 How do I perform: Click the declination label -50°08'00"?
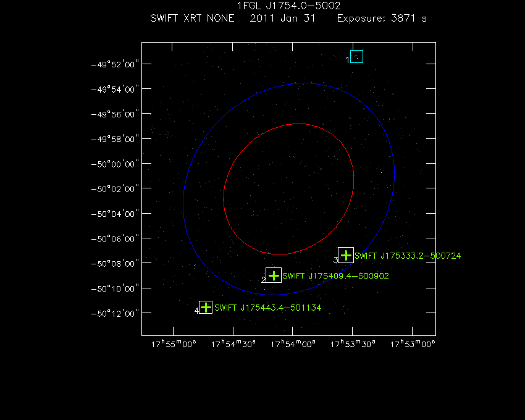115,264
